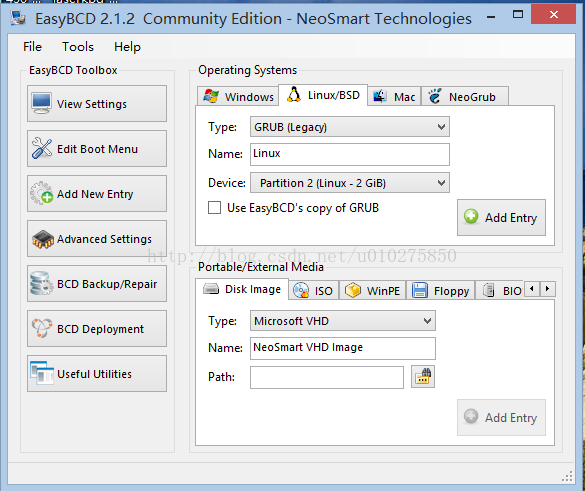
Task: Click the window resize grip icon
Action: click(x=567, y=476)
